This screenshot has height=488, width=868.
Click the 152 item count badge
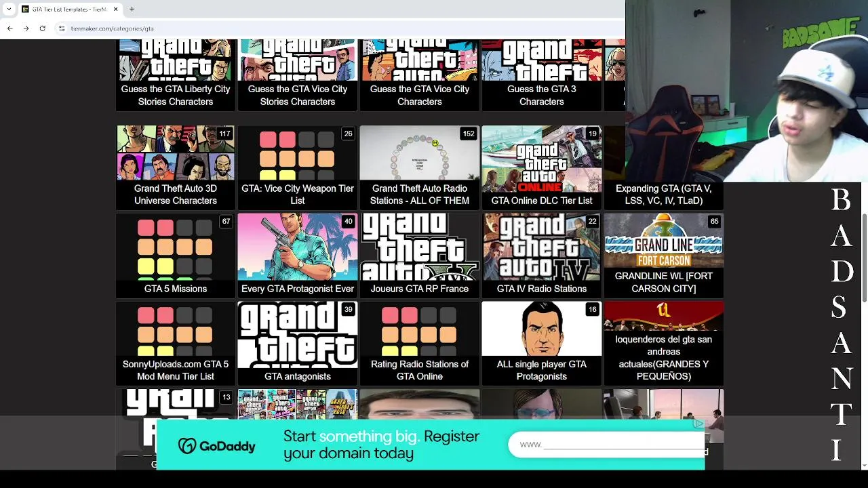(469, 134)
